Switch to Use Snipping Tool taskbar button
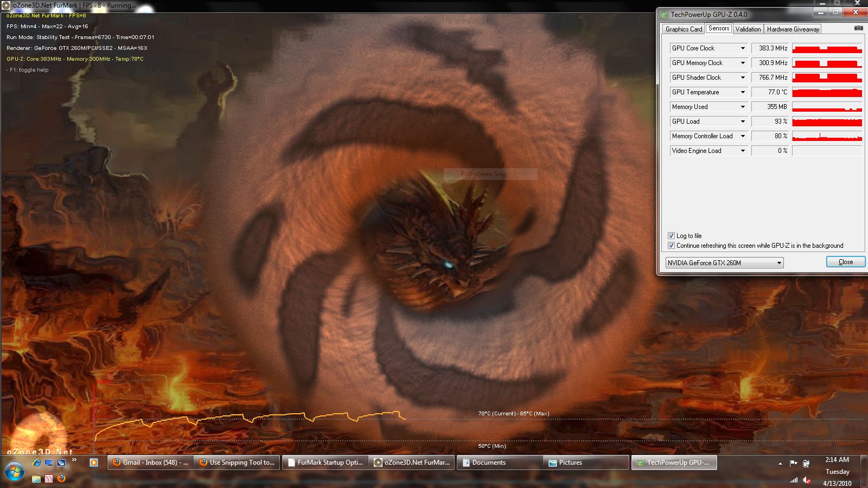 point(237,463)
